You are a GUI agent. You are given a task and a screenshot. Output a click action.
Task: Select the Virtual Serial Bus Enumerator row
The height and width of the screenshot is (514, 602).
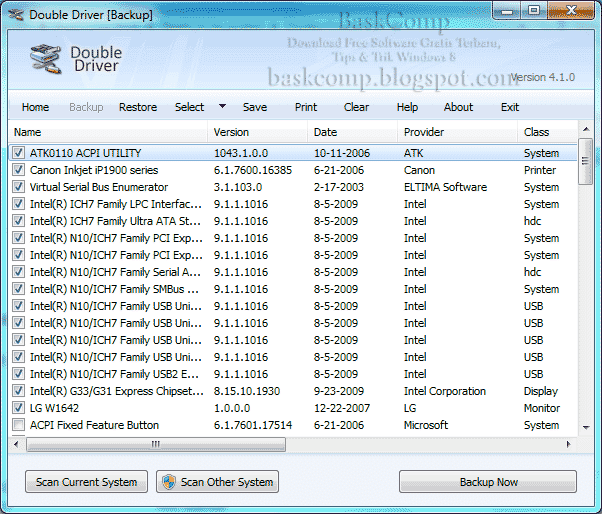(293, 187)
